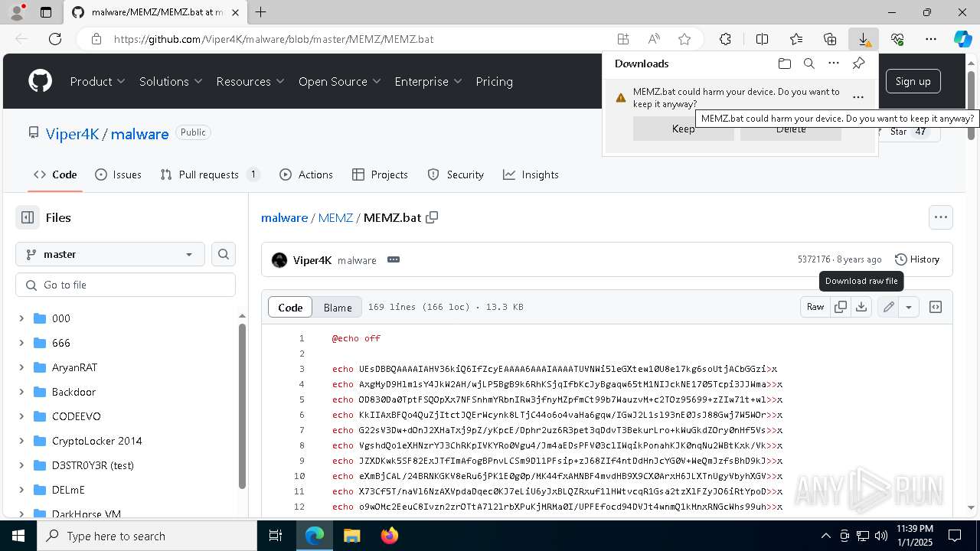Open Copilot icon in Edge
Image resolution: width=980 pixels, height=551 pixels.
pyautogui.click(x=962, y=39)
